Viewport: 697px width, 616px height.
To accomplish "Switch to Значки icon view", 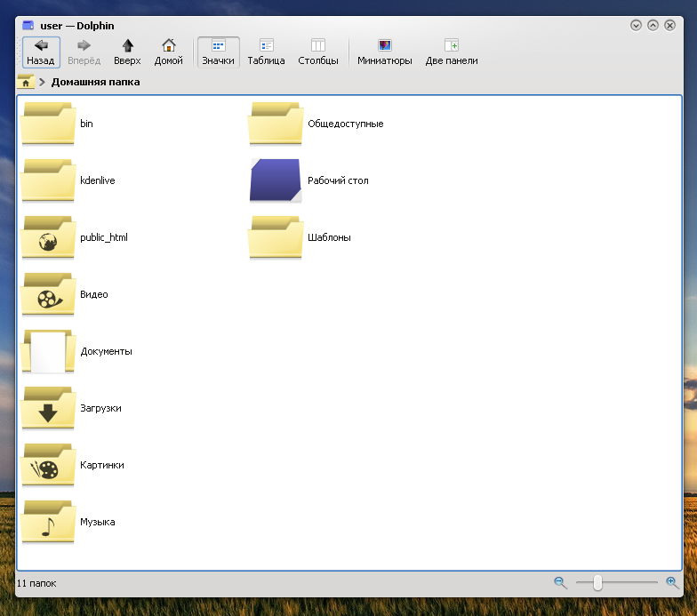I will (219, 52).
